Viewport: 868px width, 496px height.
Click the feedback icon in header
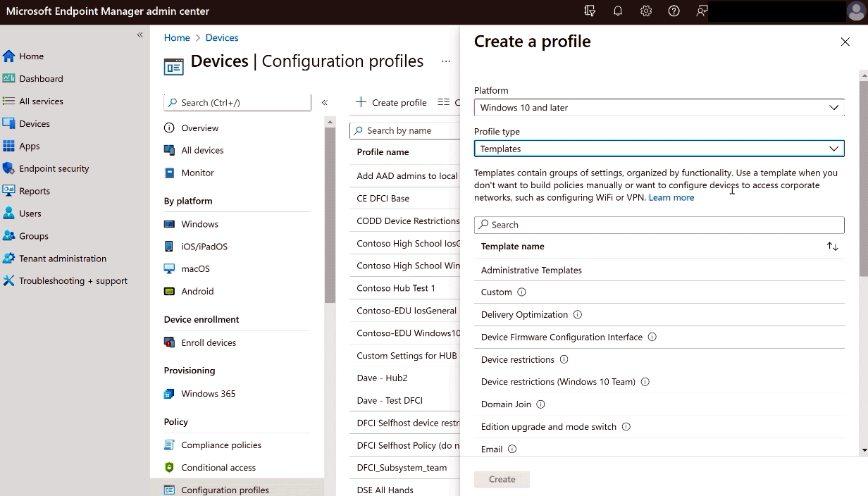(702, 11)
